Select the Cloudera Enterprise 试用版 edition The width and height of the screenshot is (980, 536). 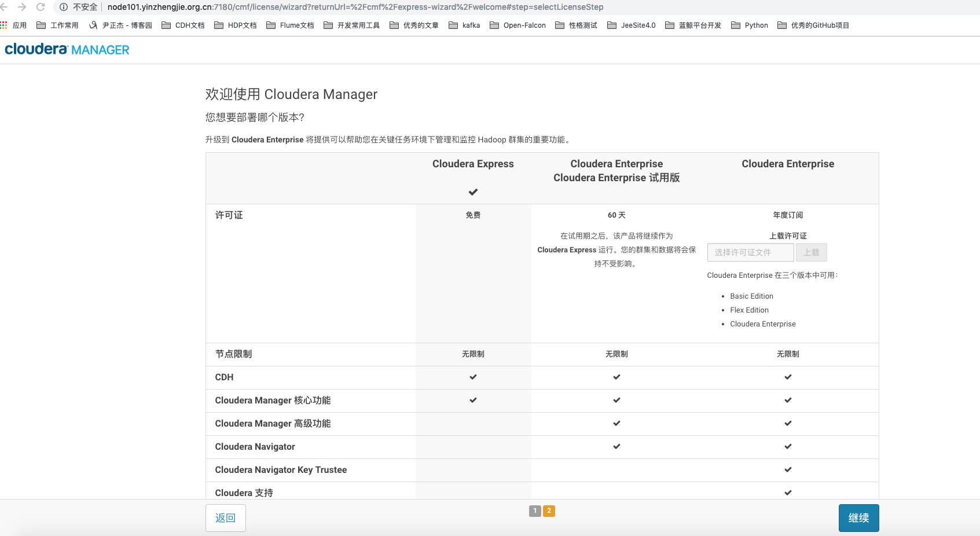616,178
